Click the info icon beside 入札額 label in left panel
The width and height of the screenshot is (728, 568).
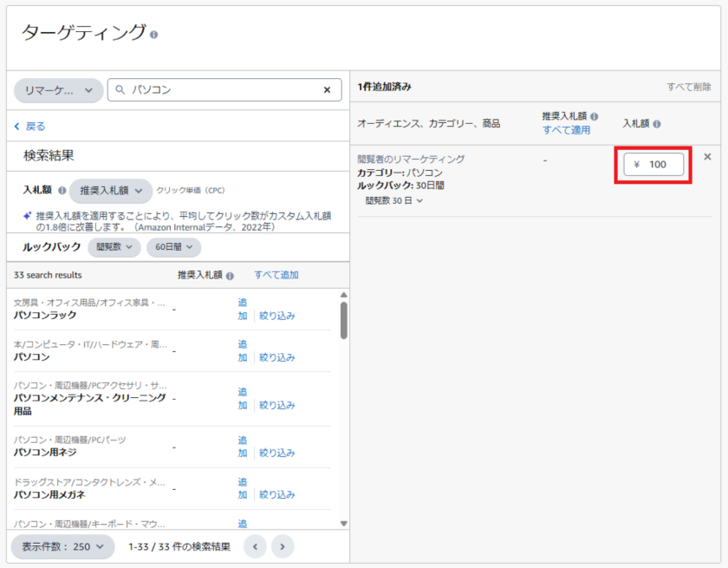pyautogui.click(x=61, y=190)
